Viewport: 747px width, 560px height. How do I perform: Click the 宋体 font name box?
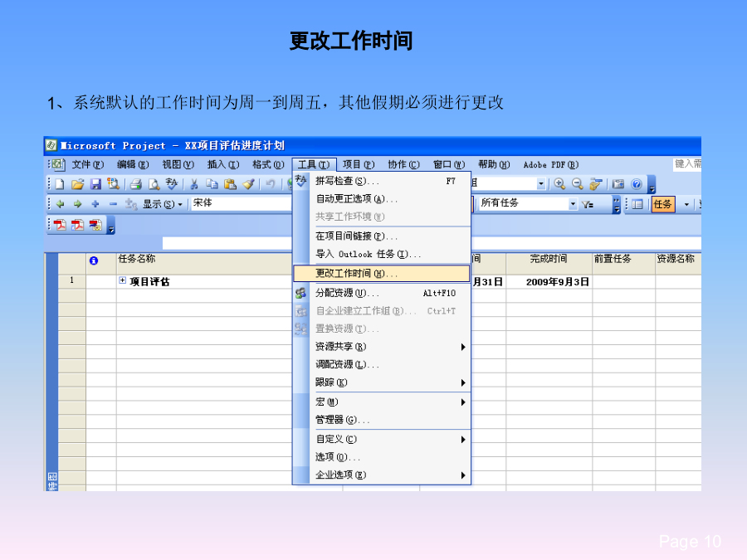click(x=242, y=204)
